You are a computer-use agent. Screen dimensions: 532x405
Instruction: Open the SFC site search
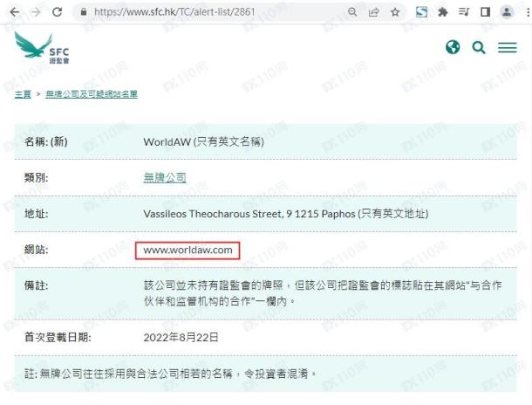pyautogui.click(x=479, y=47)
